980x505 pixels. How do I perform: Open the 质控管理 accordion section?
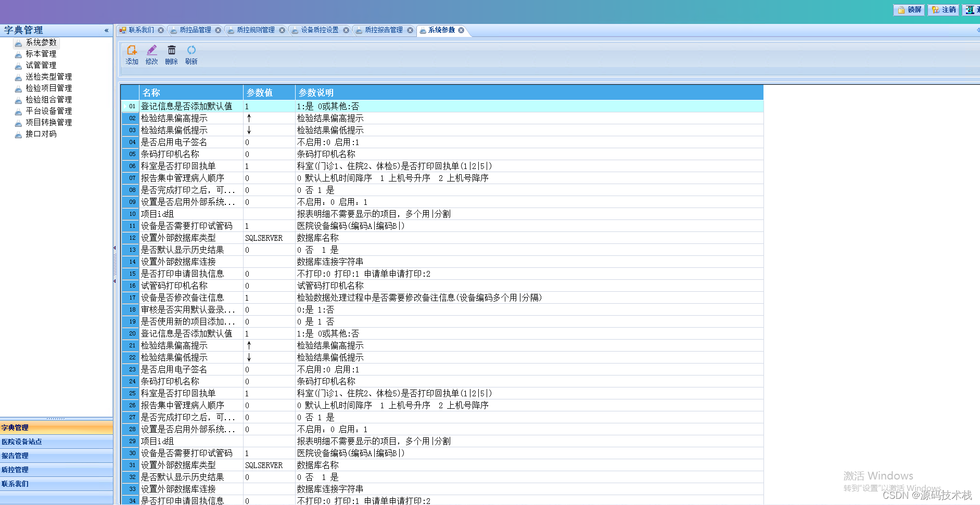click(x=56, y=470)
